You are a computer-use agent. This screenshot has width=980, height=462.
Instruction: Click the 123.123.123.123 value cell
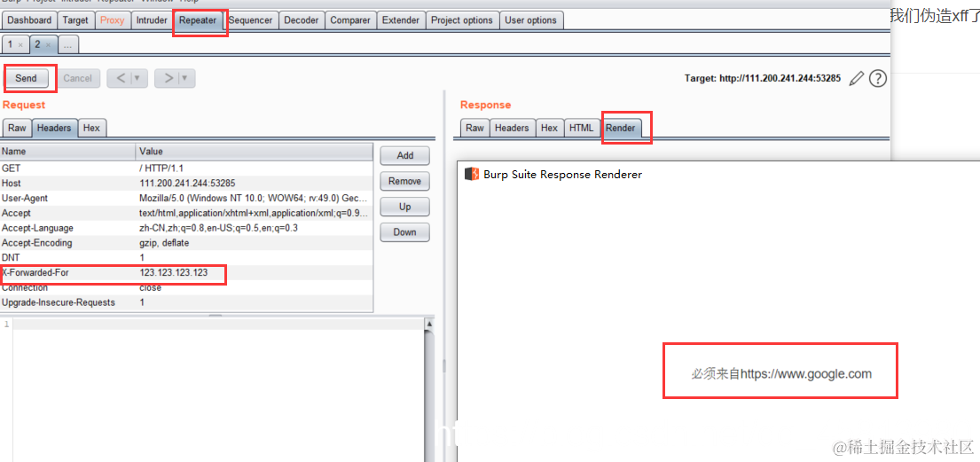(174, 272)
